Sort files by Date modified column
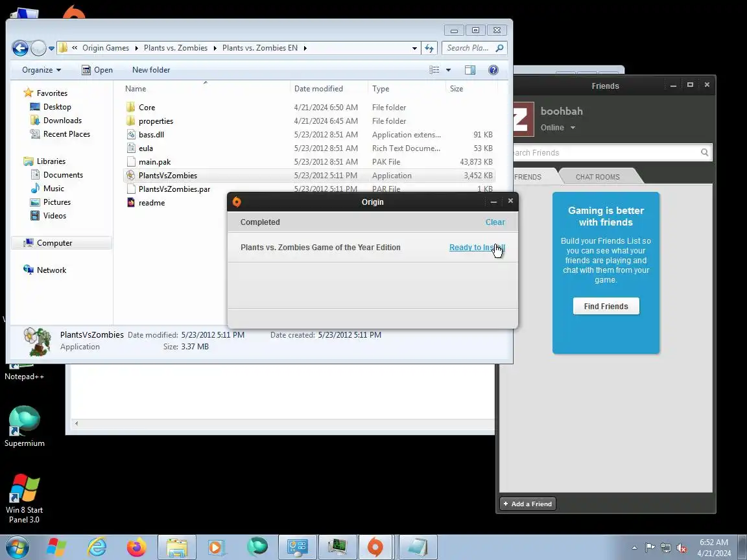The width and height of the screenshot is (747, 560). (319, 89)
